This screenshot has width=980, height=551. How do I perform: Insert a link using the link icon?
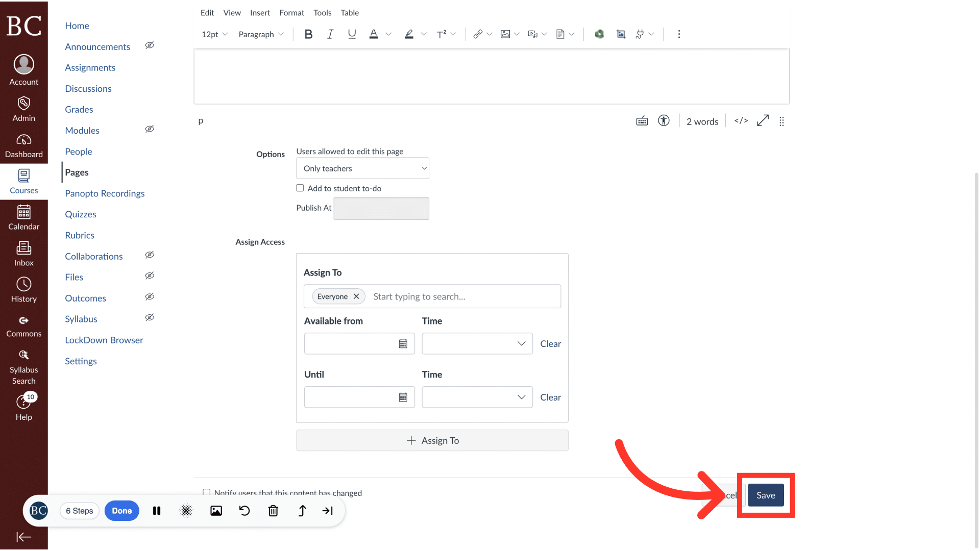click(479, 34)
